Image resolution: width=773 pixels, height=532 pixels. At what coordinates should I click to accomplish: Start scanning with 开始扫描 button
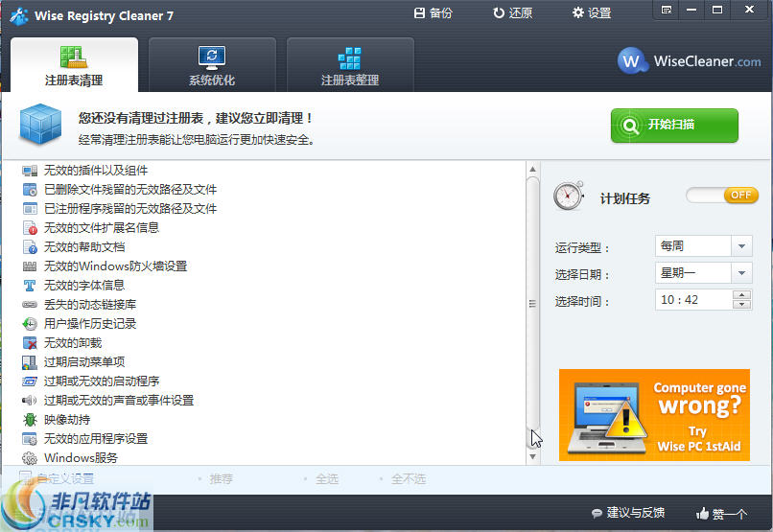pyautogui.click(x=674, y=126)
